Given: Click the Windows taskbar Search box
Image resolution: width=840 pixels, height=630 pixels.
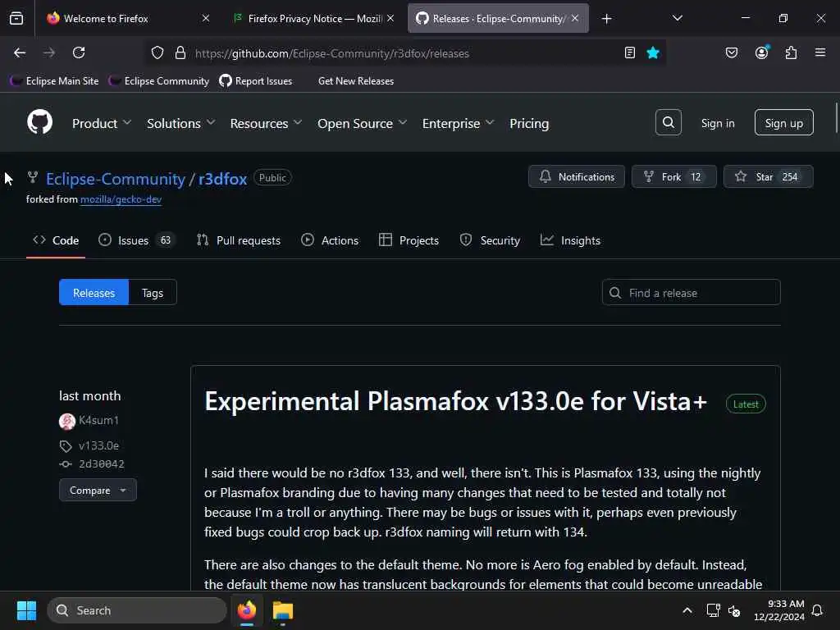Looking at the screenshot, I should tap(137, 610).
